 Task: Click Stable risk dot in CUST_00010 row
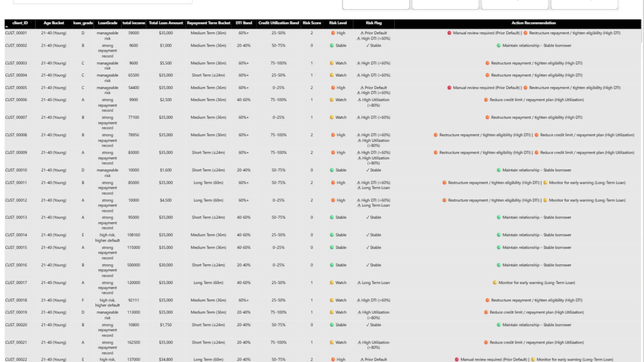click(332, 170)
